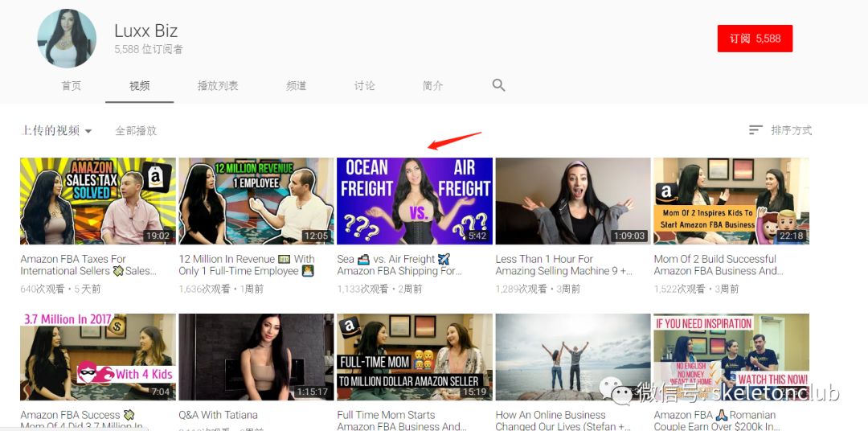Image resolution: width=868 pixels, height=431 pixels.
Task: Open the 1:15:17 Q&A video thumbnail
Action: [x=256, y=357]
